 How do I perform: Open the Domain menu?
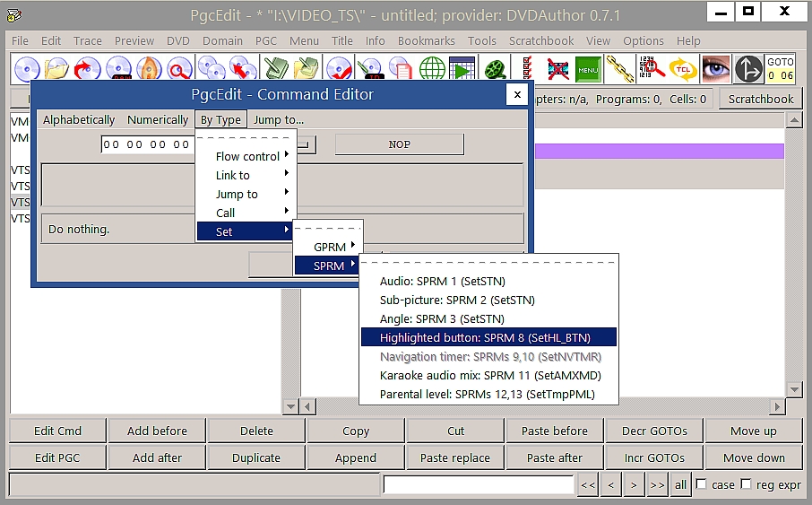pos(222,40)
